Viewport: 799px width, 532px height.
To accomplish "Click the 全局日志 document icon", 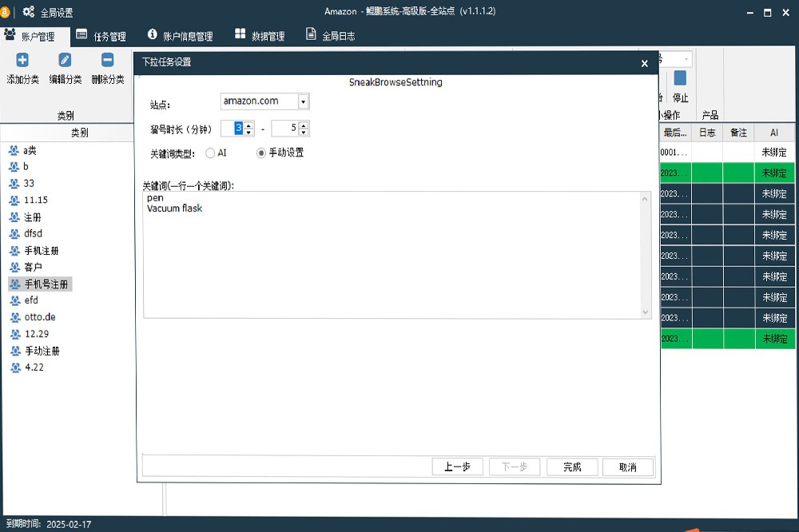I will 311,34.
